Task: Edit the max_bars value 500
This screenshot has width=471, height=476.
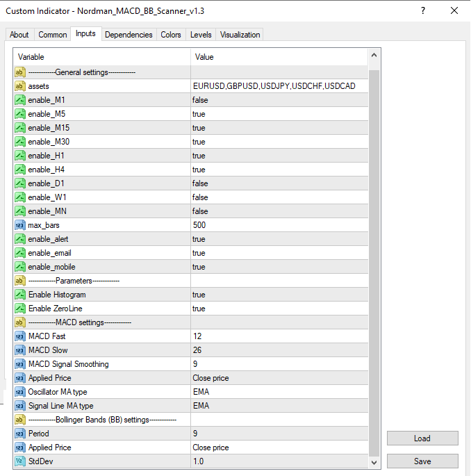Action: coord(279,225)
